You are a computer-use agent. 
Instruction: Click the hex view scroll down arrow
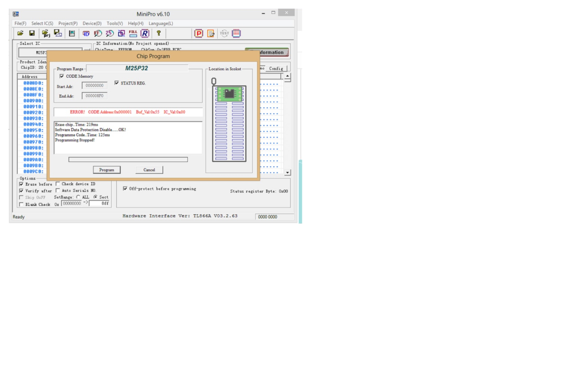288,173
